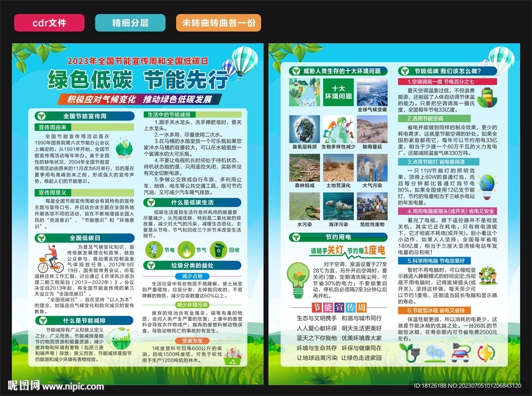Click the 节气 green flame icon
The width and height of the screenshot is (532, 396).
[186, 250]
